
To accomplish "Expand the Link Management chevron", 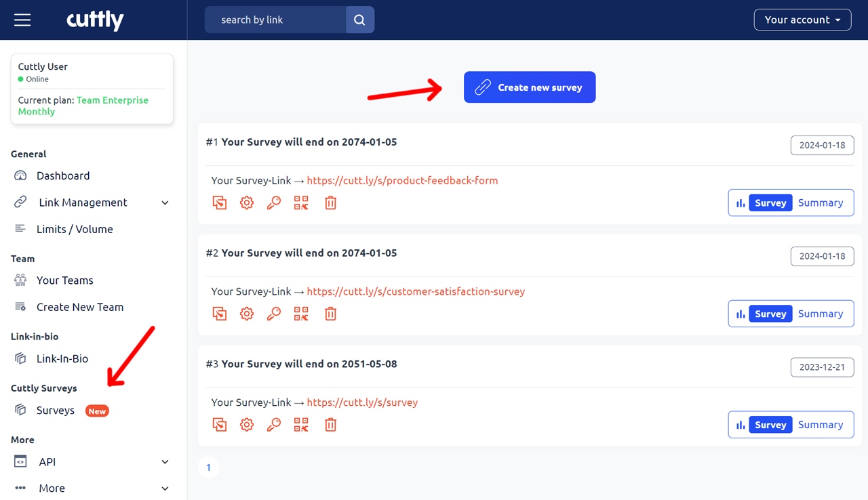I will pyautogui.click(x=165, y=203).
